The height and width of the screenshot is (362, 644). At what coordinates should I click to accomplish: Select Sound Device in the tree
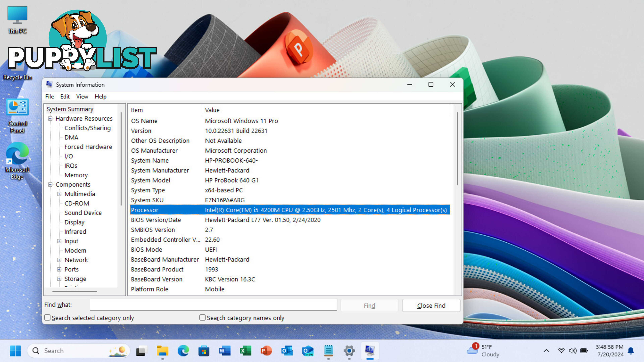pos(83,213)
